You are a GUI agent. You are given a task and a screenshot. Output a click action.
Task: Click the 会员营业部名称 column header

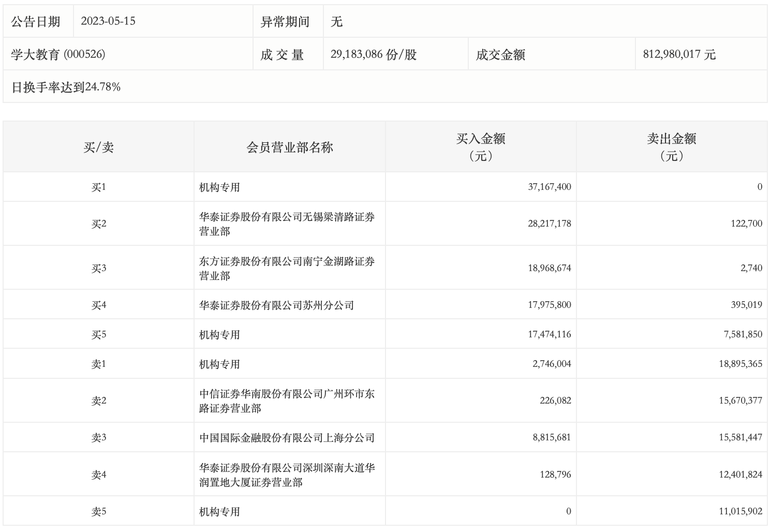click(x=290, y=147)
